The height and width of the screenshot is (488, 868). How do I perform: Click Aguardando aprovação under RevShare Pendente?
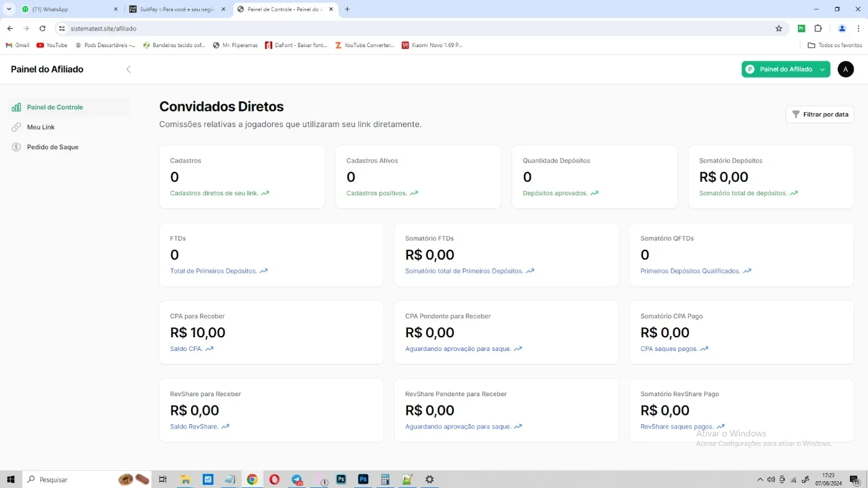pyautogui.click(x=458, y=427)
